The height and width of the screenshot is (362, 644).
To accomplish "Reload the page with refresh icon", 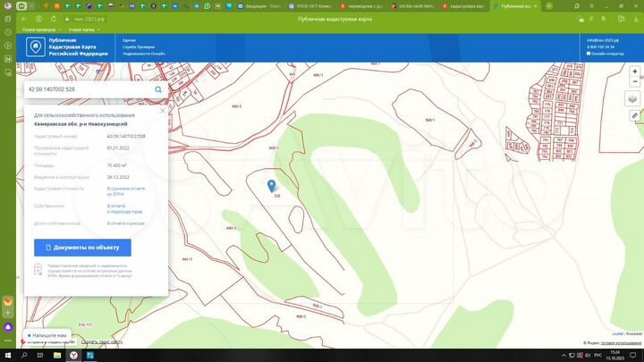I will coord(54,19).
